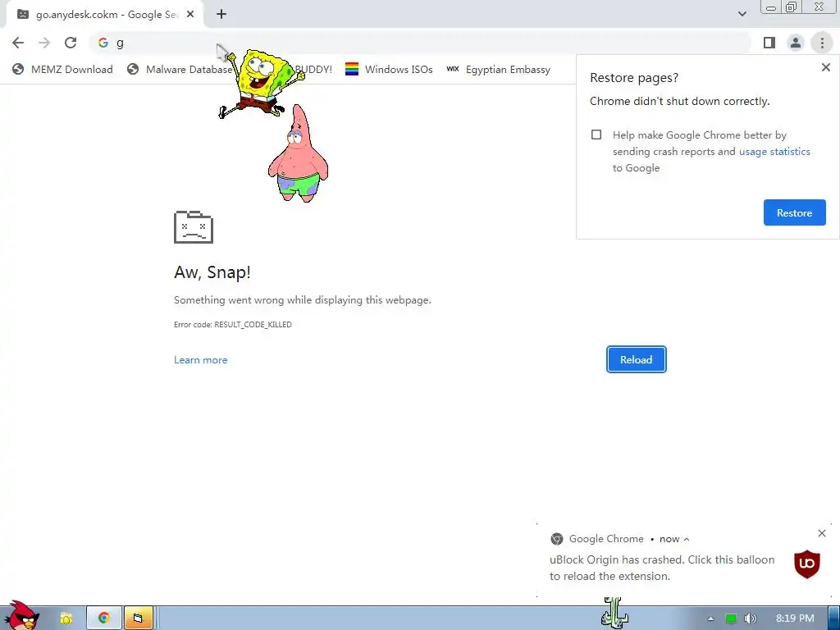This screenshot has width=840, height=630.
Task: Dismiss the uBlock Origin crash notification
Action: [x=822, y=533]
